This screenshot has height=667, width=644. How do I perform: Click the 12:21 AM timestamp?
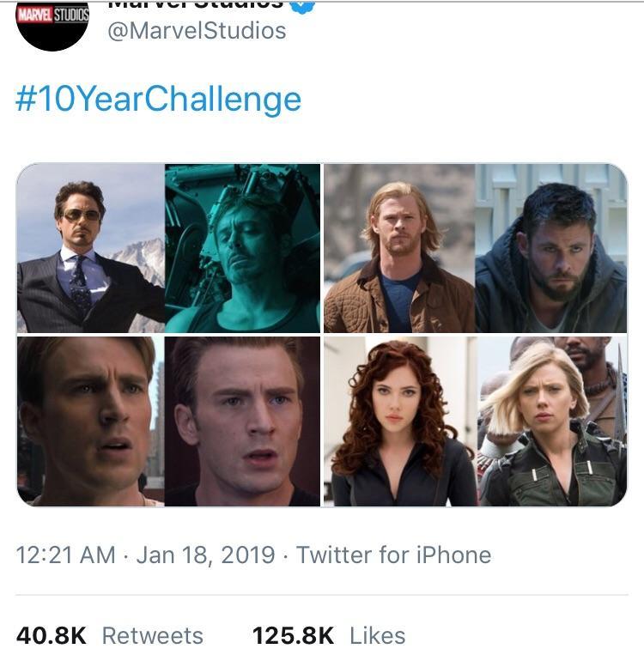[66, 555]
